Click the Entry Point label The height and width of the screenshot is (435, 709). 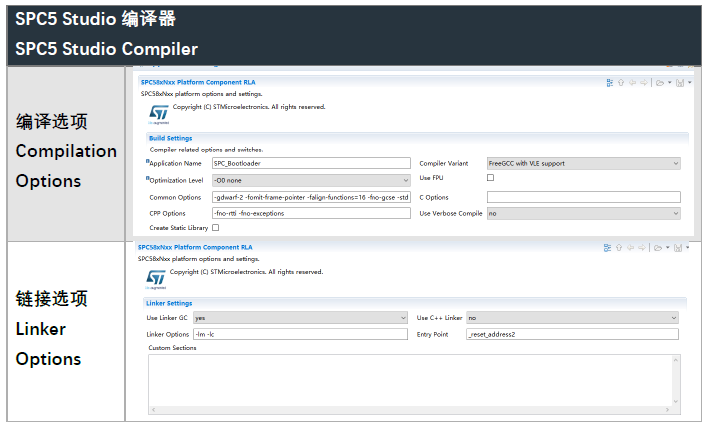[432, 335]
